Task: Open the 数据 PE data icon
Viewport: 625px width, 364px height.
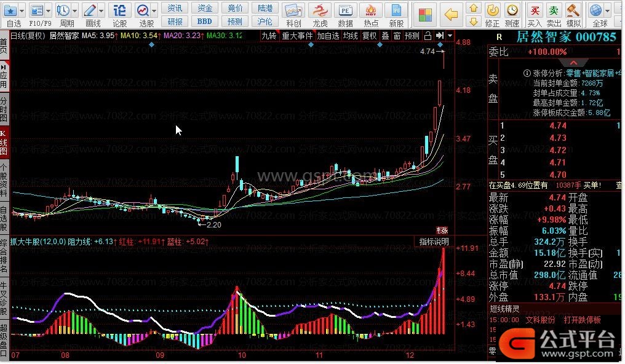Action: (x=345, y=10)
